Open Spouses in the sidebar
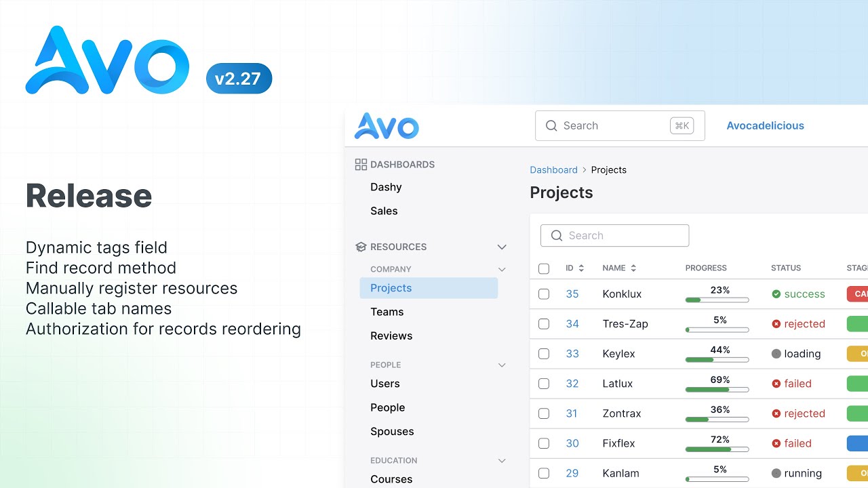The width and height of the screenshot is (868, 488). pos(392,431)
